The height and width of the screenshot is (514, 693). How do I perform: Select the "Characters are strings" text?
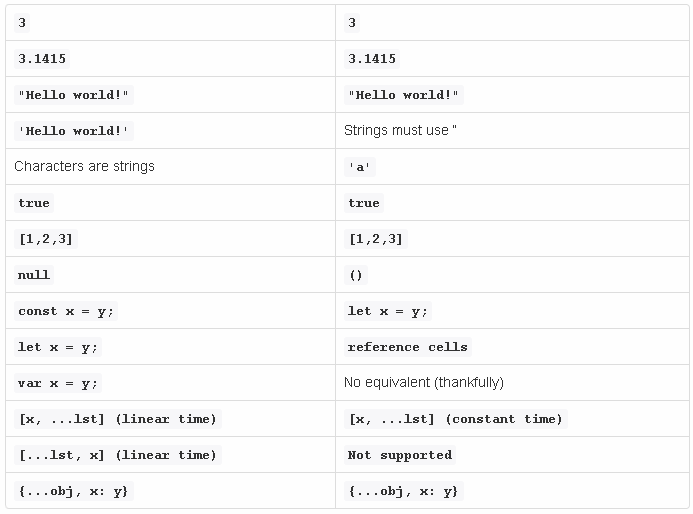tap(85, 167)
